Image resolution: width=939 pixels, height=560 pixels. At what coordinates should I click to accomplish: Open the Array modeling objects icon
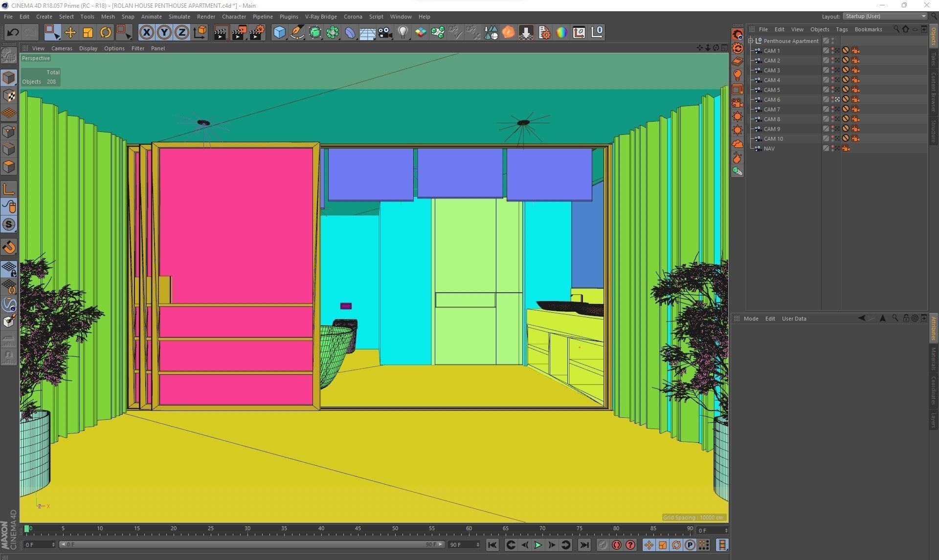coord(333,33)
